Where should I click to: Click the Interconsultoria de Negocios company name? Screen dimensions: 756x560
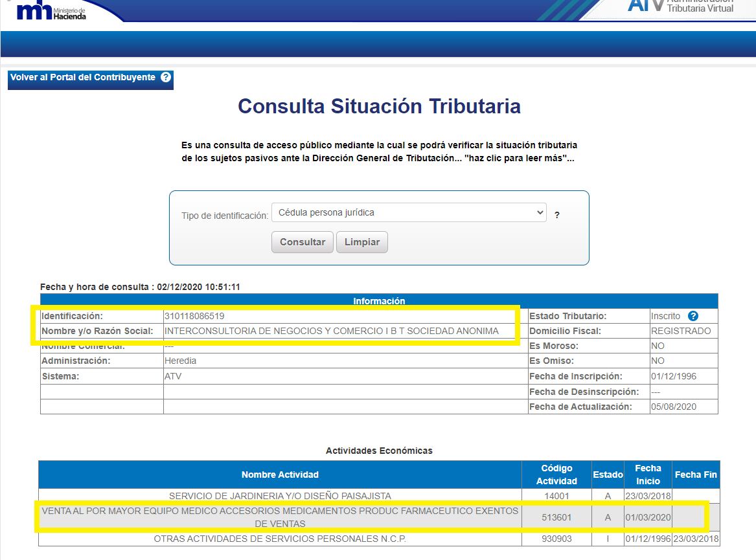click(x=331, y=331)
